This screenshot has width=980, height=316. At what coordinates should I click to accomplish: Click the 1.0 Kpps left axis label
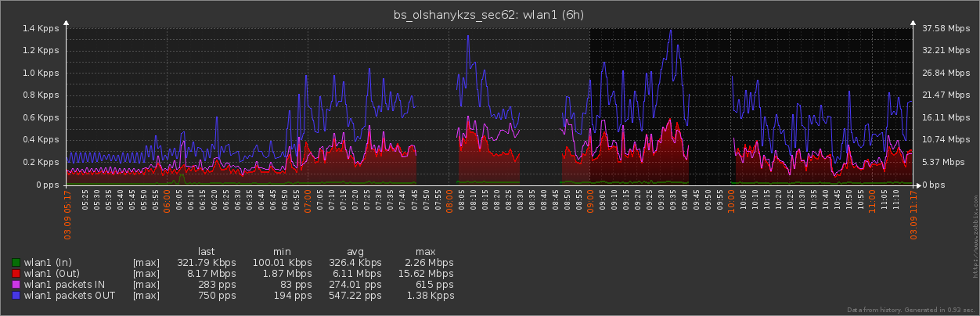click(41, 73)
